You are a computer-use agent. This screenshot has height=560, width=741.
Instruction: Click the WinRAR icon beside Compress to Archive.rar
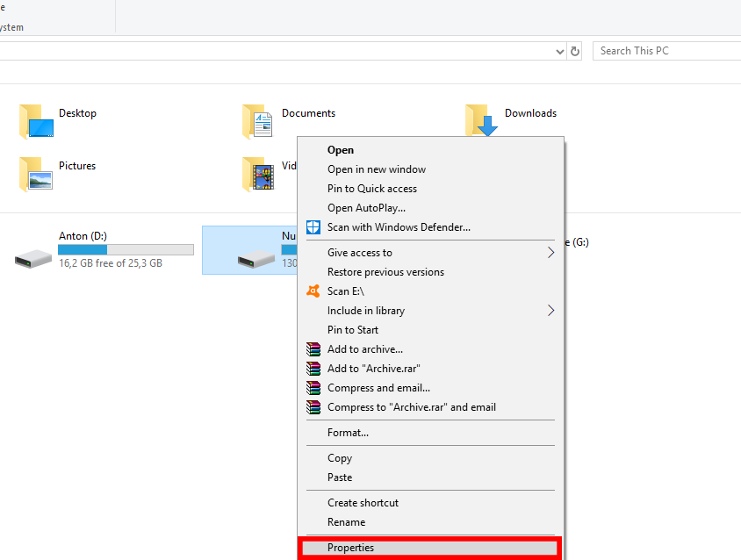pos(313,406)
